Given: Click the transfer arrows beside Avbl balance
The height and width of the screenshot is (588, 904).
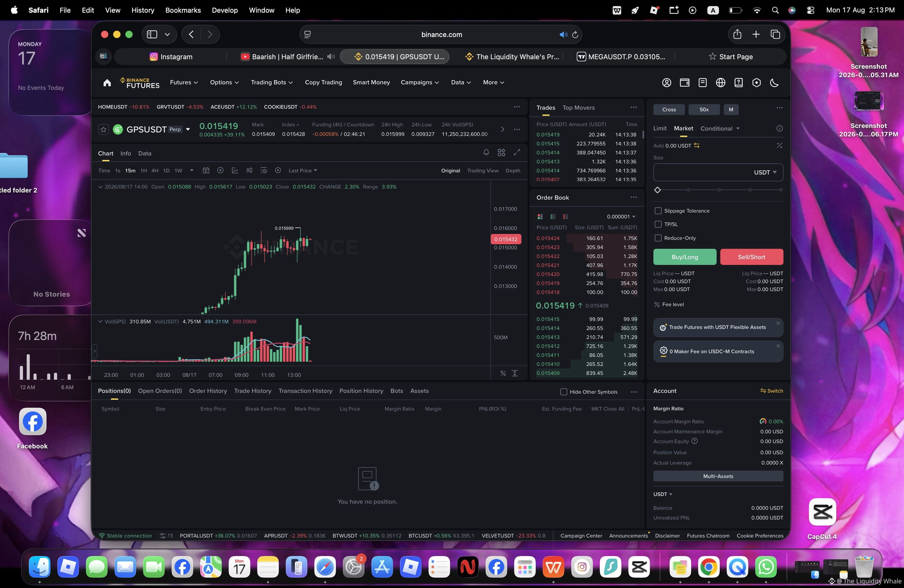Looking at the screenshot, I should pos(697,145).
